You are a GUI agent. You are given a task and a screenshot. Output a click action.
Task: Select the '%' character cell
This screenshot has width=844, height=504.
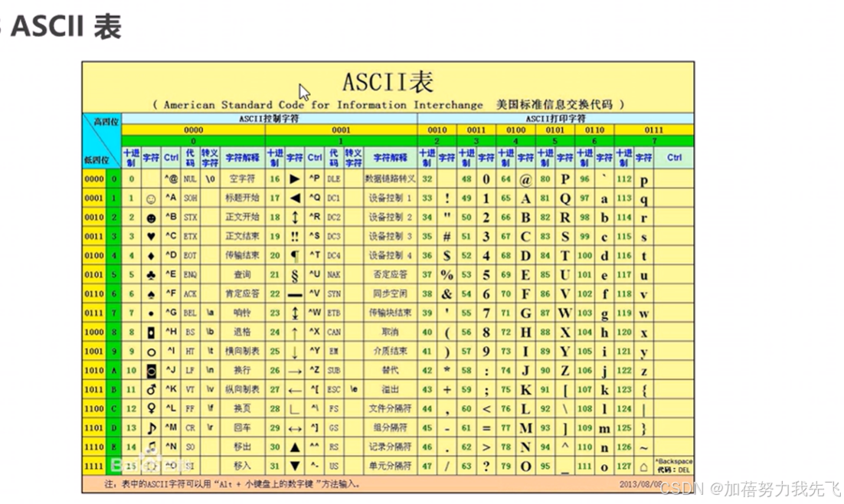(447, 275)
